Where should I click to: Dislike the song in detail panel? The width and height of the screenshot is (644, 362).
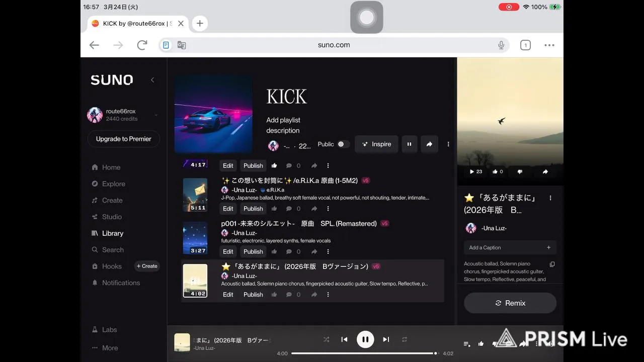click(520, 171)
